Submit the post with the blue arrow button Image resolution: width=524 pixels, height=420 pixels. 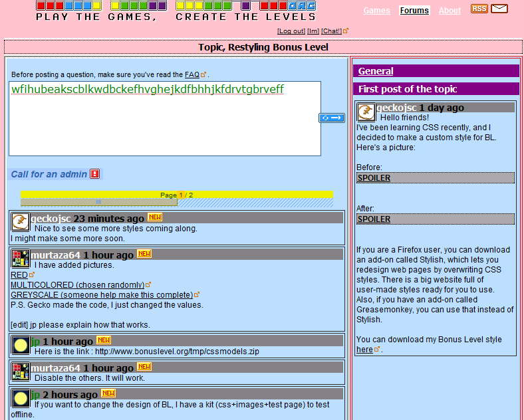click(332, 118)
